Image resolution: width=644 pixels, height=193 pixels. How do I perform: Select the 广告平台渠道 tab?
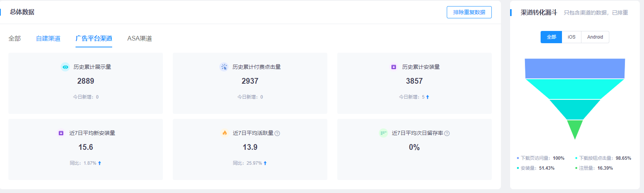(x=94, y=39)
